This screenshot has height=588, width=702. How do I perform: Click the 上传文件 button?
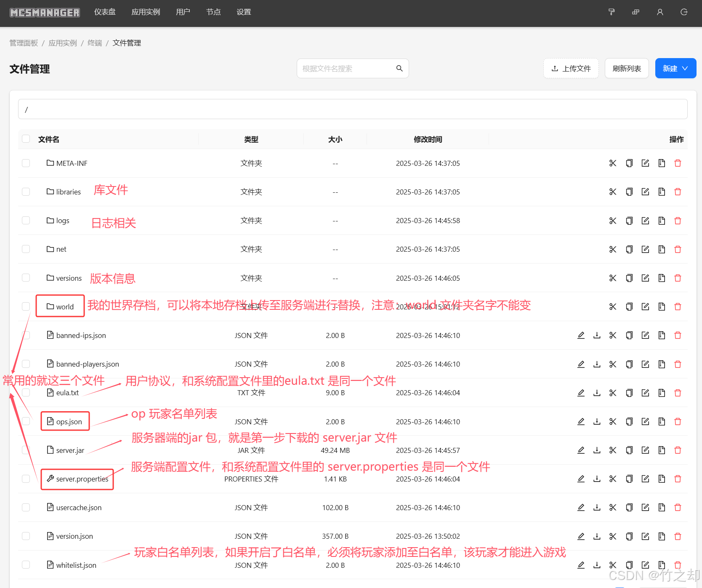[x=571, y=68]
